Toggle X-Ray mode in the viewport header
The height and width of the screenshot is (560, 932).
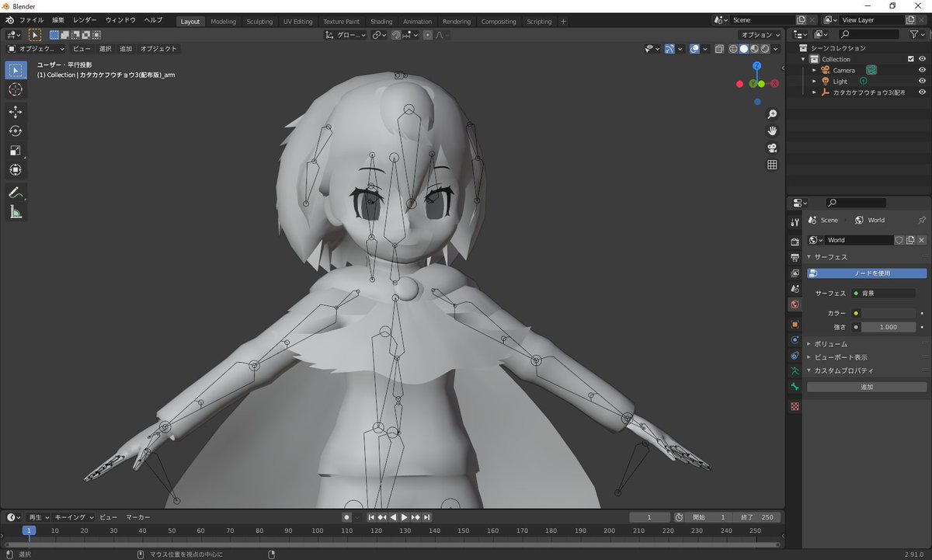coord(718,49)
